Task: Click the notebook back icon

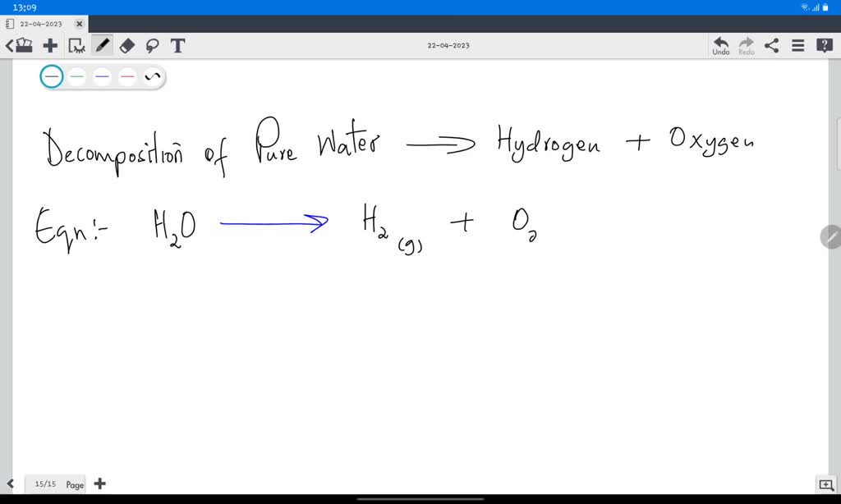Action: coord(21,45)
